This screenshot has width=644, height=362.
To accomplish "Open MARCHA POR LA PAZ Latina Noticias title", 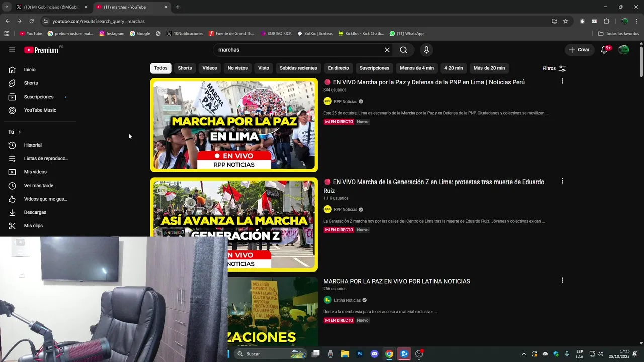I will point(396,281).
